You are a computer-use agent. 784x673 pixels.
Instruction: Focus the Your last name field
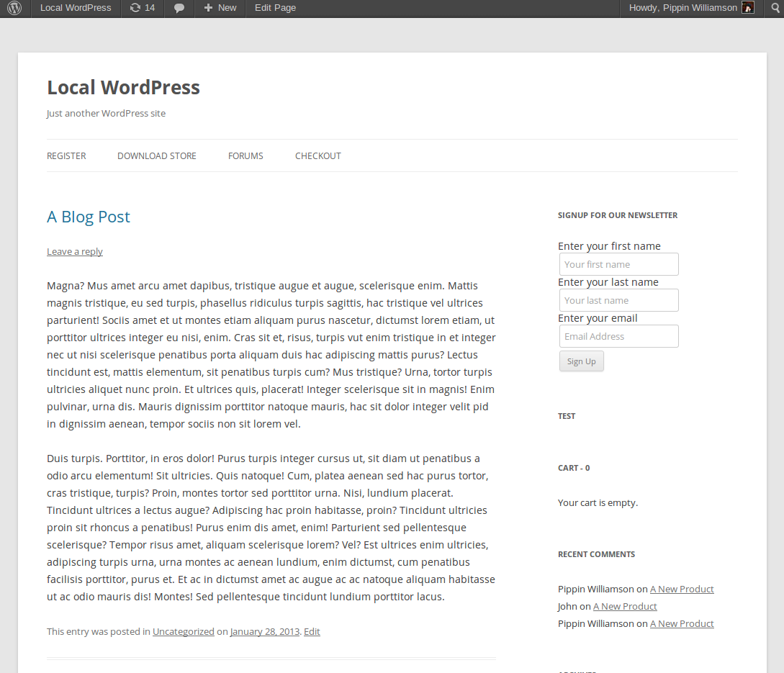pyautogui.click(x=619, y=300)
